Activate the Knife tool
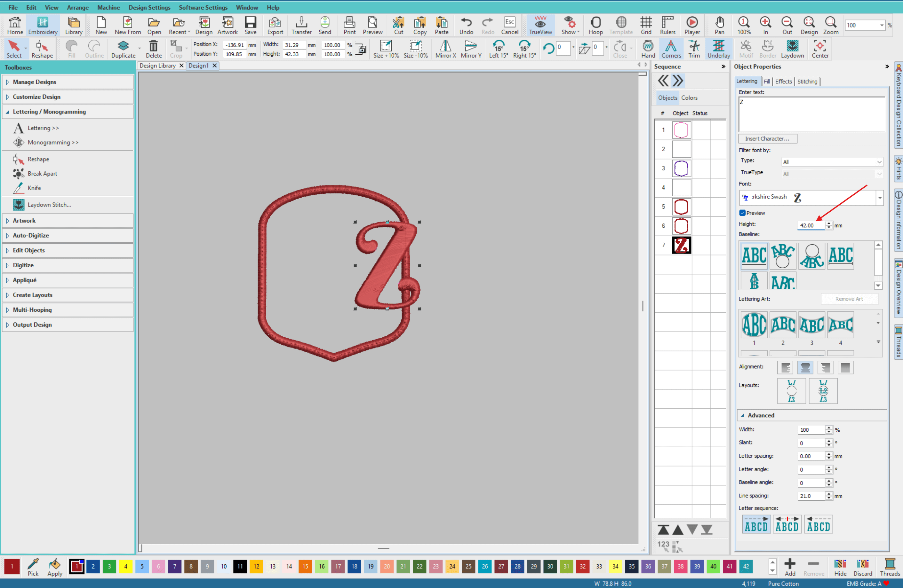This screenshot has height=588, width=903. pyautogui.click(x=34, y=188)
